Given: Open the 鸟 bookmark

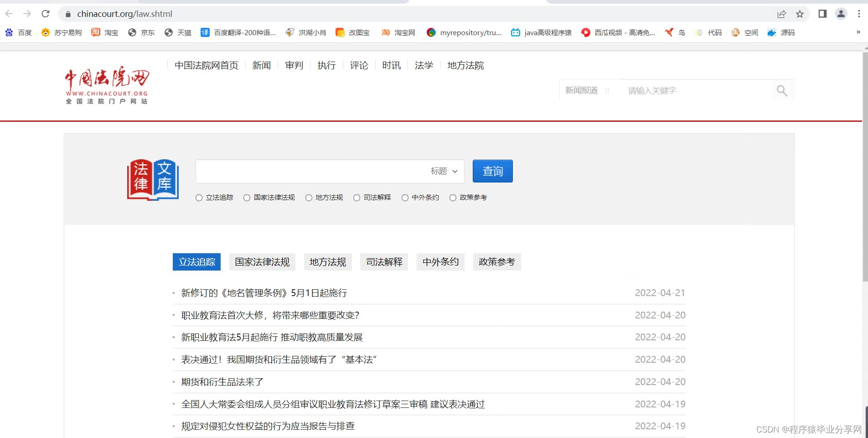Looking at the screenshot, I should tap(675, 32).
